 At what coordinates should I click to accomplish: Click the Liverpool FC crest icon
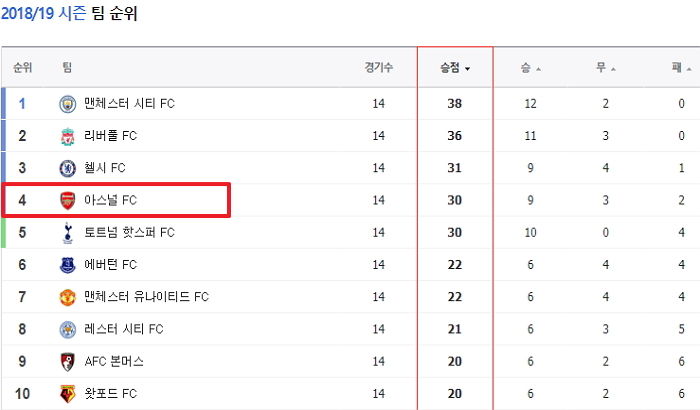pos(67,136)
